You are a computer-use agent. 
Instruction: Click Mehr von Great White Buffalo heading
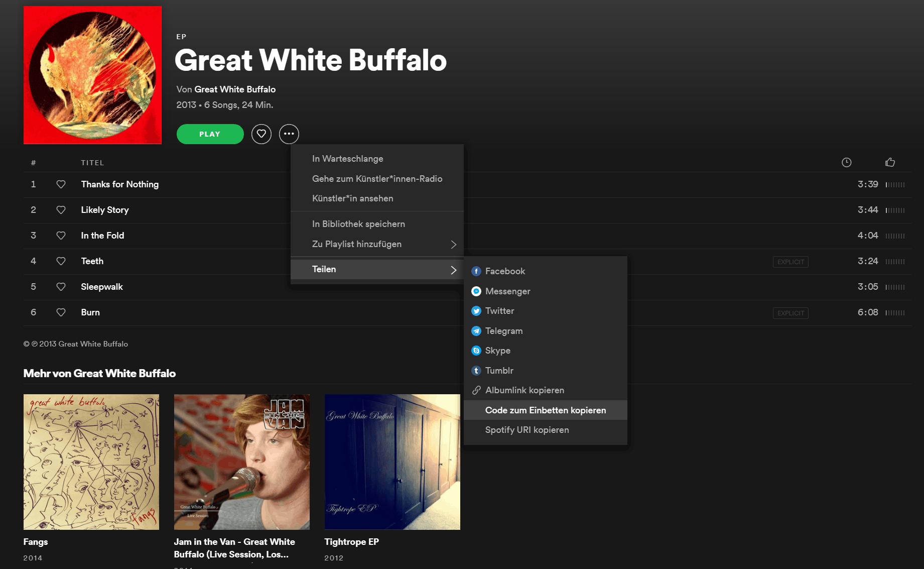click(x=99, y=373)
